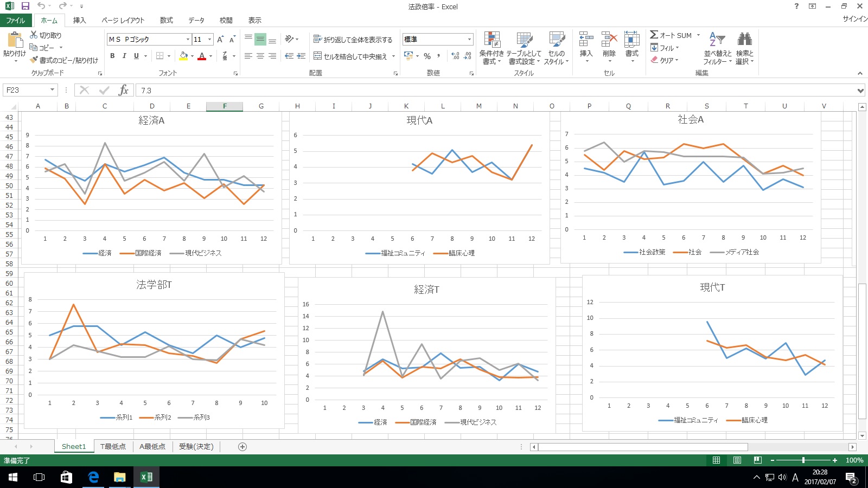Toggle Bold formatting
Viewport: 868px width, 488px height.
[x=112, y=56]
